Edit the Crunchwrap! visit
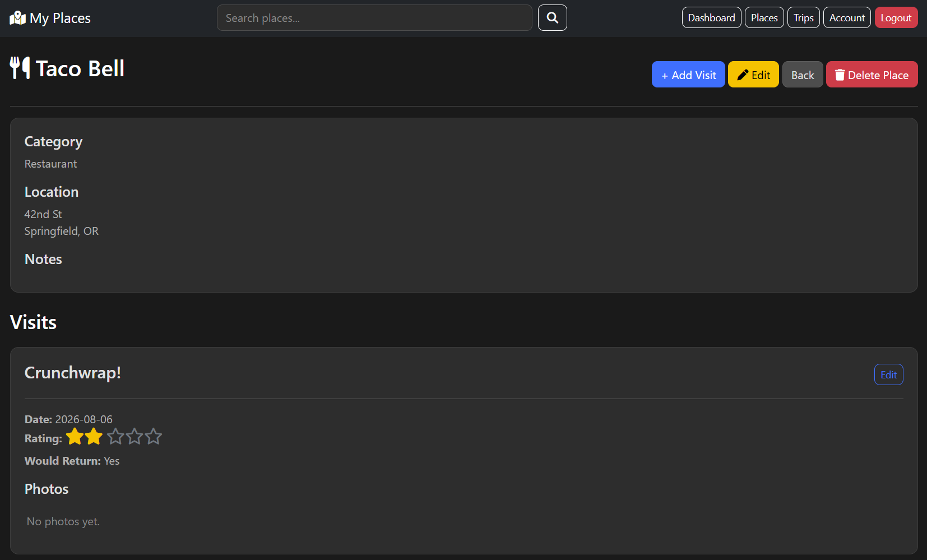 coord(888,374)
